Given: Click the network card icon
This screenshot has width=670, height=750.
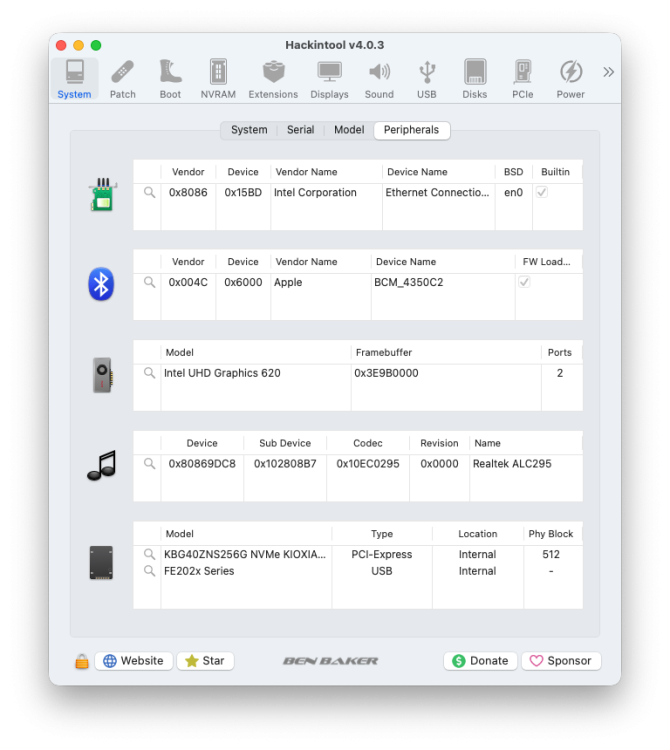Looking at the screenshot, I should pyautogui.click(x=102, y=195).
